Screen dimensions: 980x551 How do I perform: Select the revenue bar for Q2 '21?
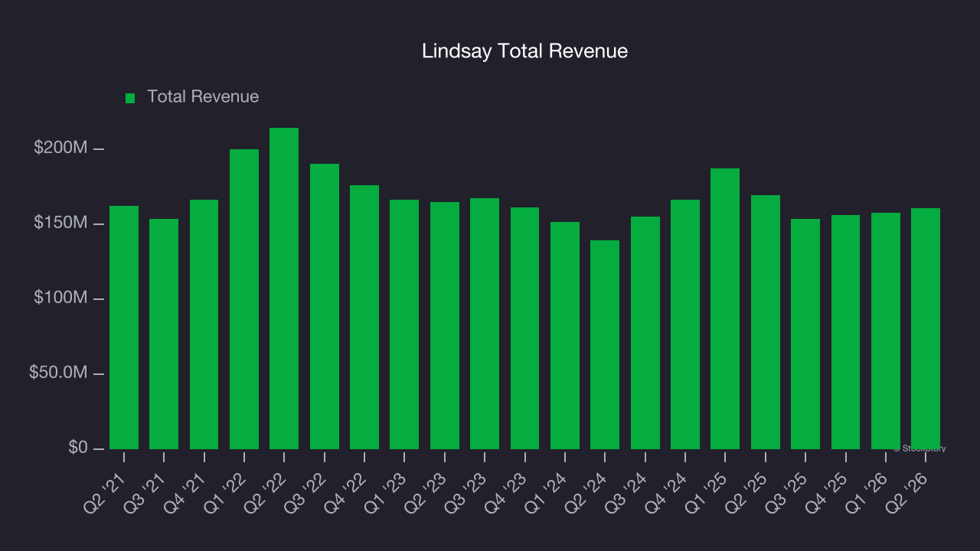(124, 328)
